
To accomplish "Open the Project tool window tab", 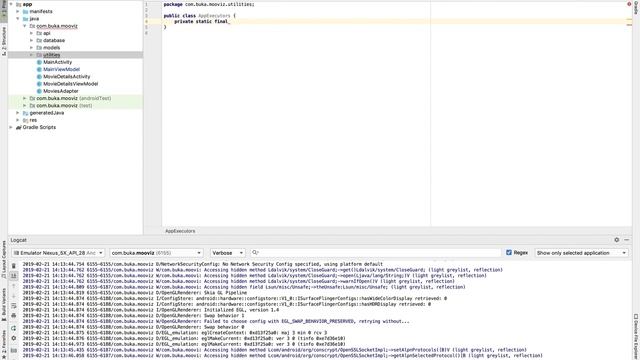I will 4,10.
